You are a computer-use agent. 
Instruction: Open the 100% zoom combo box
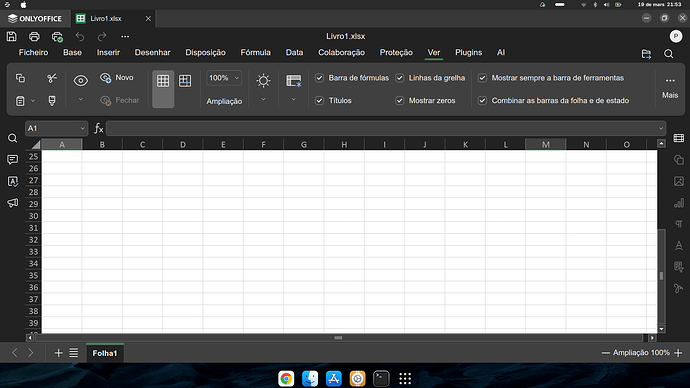pos(224,78)
